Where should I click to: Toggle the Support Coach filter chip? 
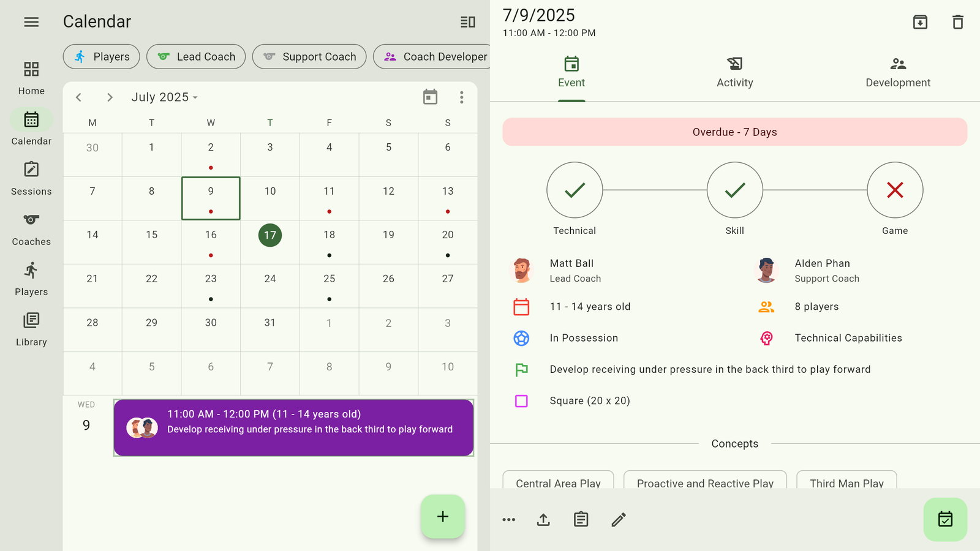309,57
